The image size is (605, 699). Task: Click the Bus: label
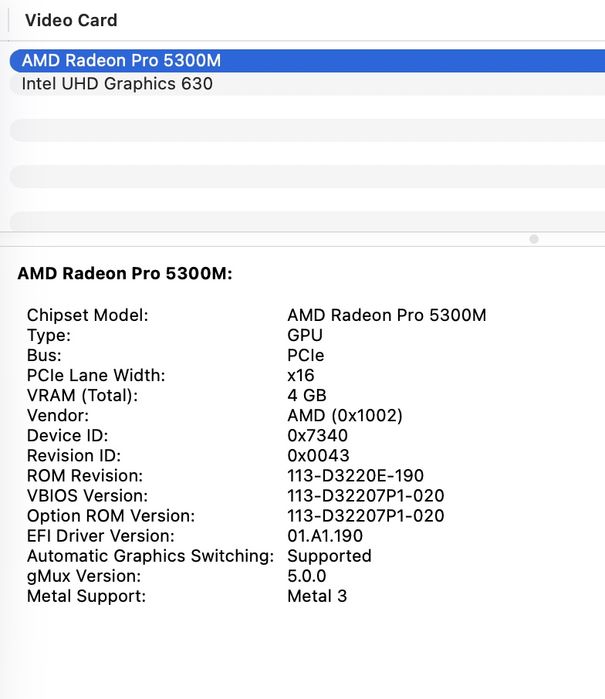(x=44, y=355)
